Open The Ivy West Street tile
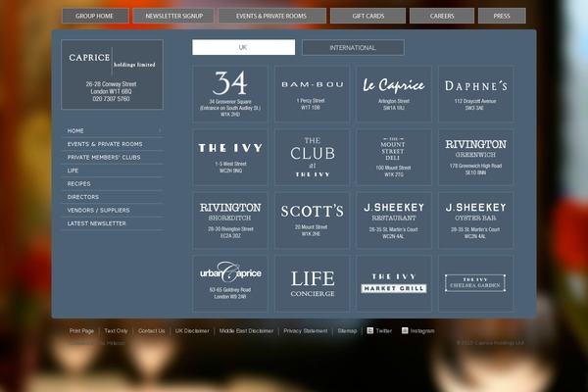The width and height of the screenshot is (588, 392). (x=230, y=157)
